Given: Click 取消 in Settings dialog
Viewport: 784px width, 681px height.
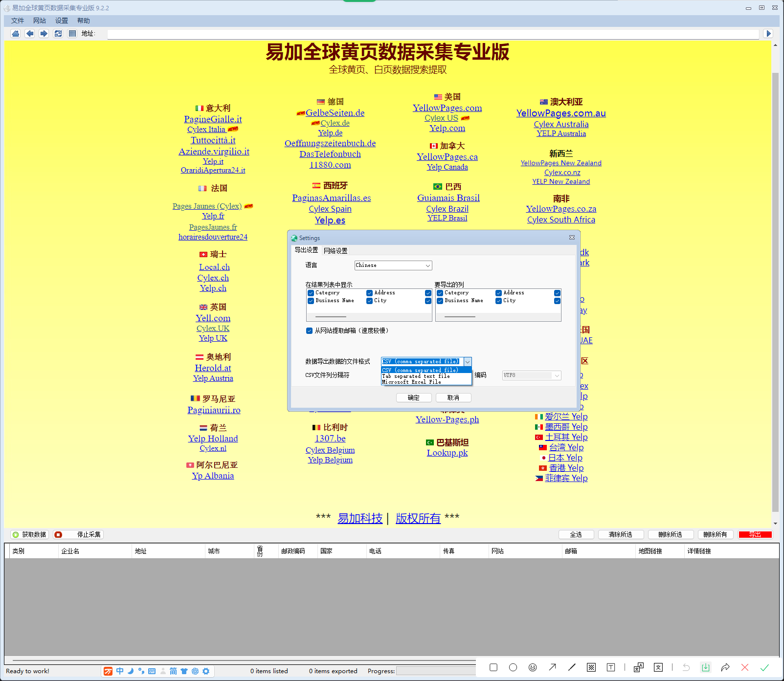Looking at the screenshot, I should (453, 397).
